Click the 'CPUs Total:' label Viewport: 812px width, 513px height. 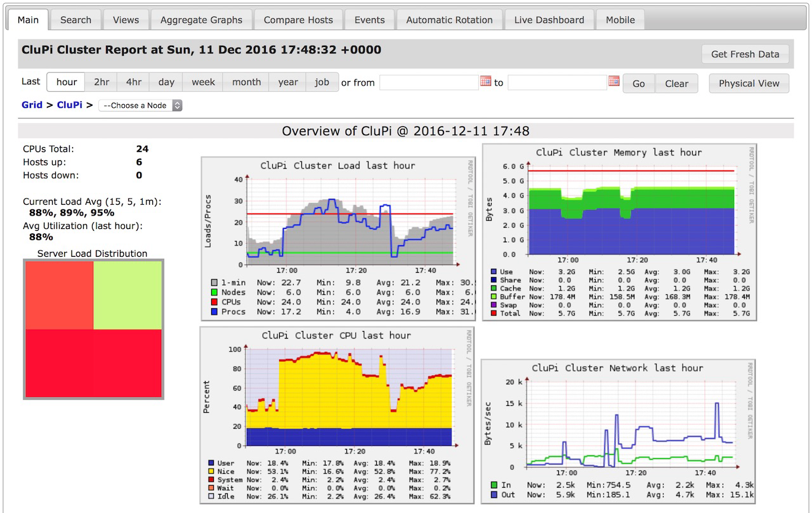pyautogui.click(x=48, y=149)
